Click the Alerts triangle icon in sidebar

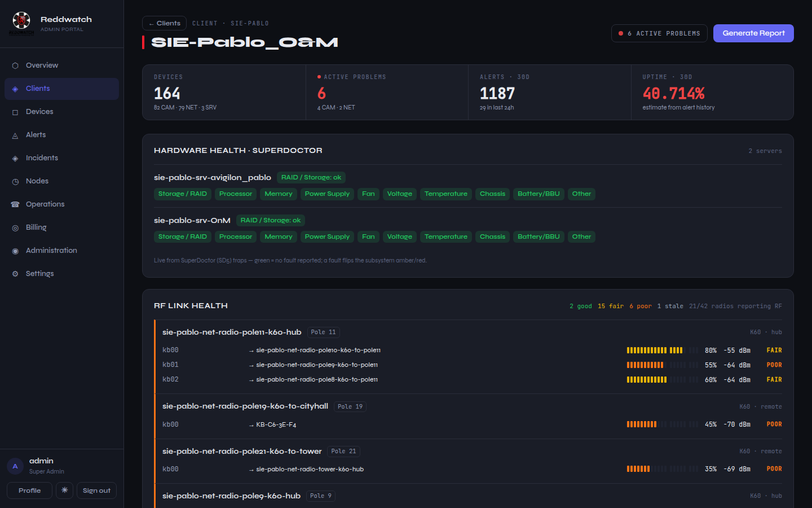coord(15,135)
